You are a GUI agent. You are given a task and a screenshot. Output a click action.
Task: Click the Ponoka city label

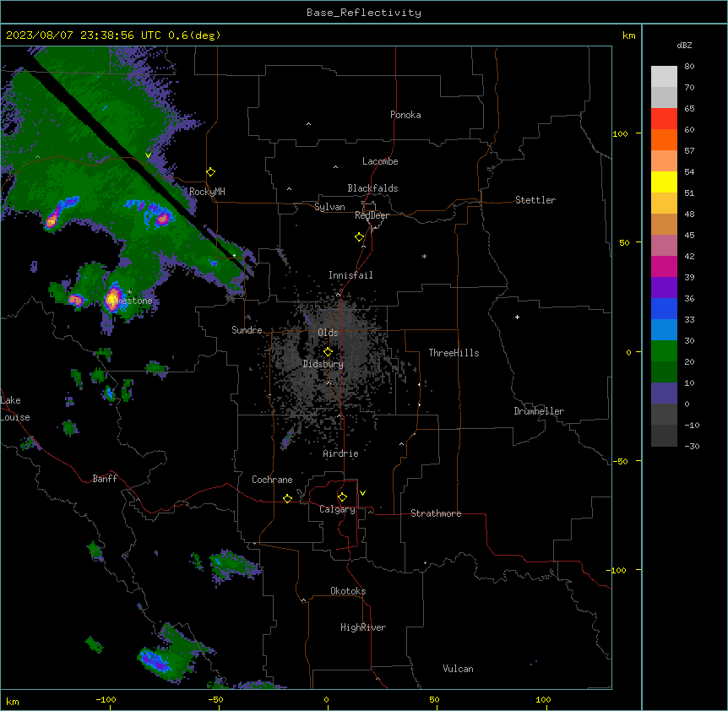405,115
